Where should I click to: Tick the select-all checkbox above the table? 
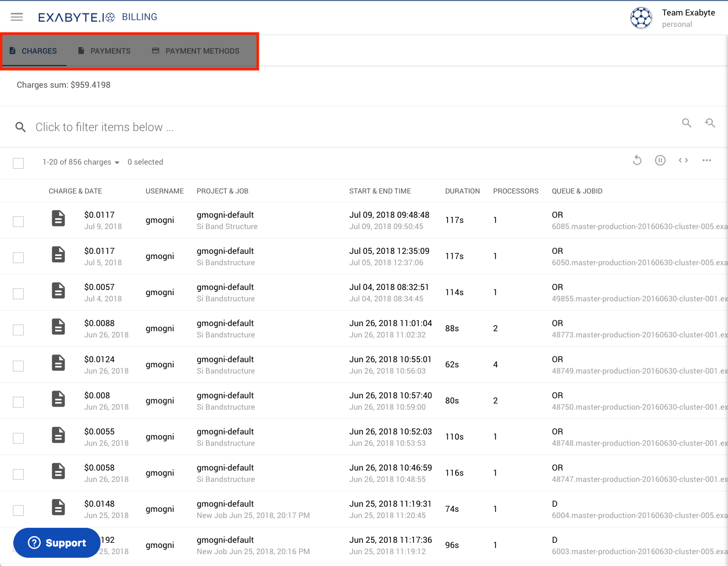[18, 163]
